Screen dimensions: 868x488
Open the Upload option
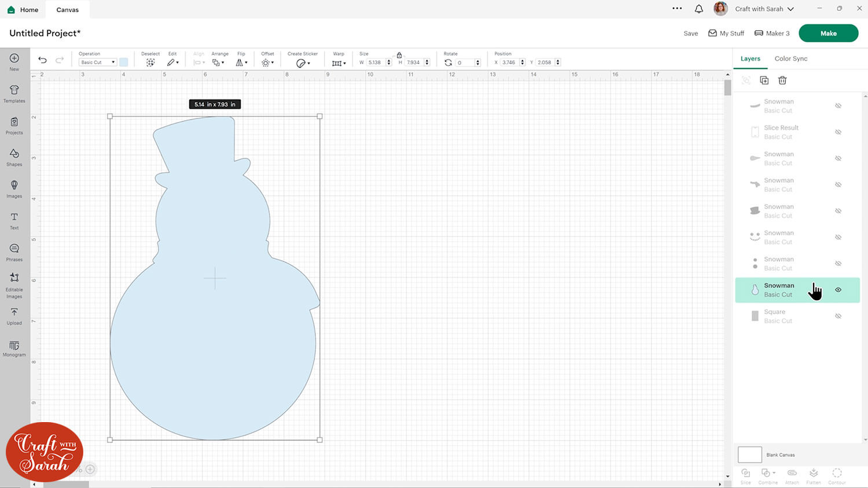[14, 316]
